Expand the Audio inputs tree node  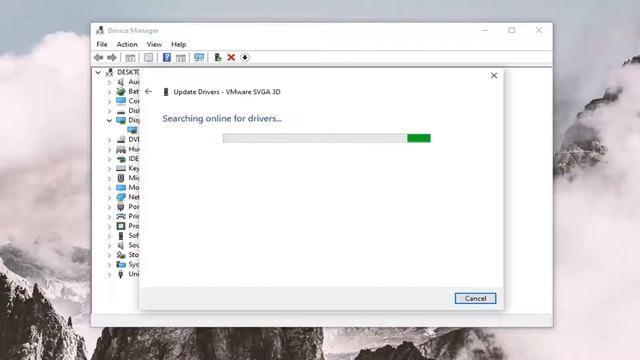click(x=109, y=82)
